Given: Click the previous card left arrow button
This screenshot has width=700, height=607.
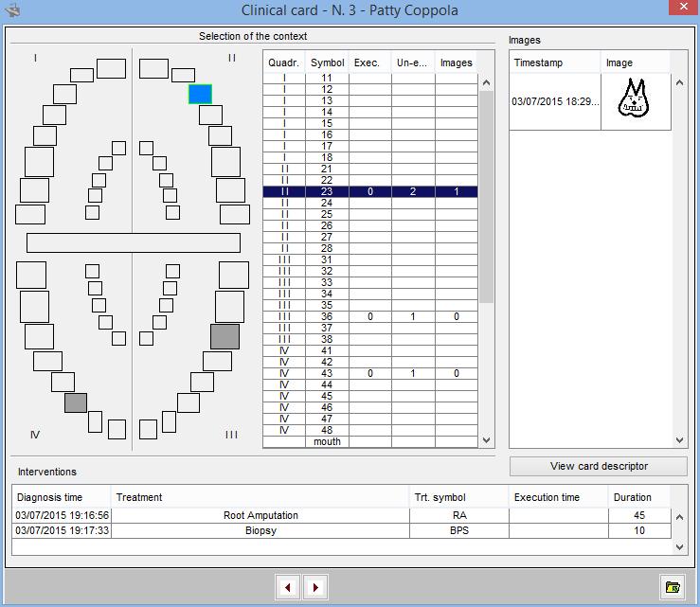Looking at the screenshot, I should point(288,588).
